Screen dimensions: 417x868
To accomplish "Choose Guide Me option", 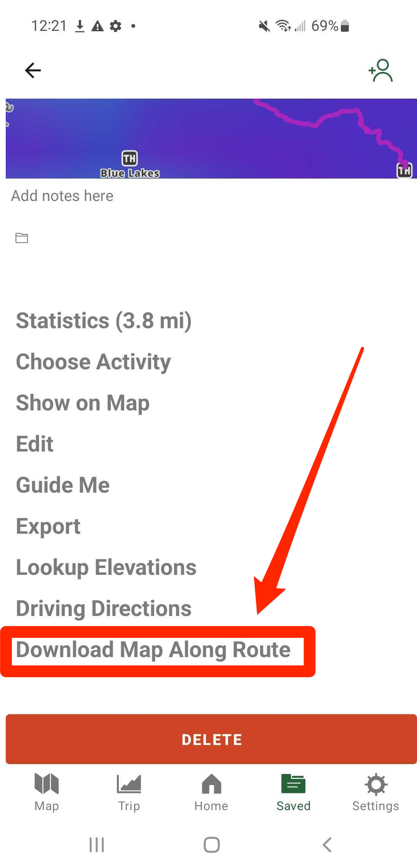I will coord(63,485).
